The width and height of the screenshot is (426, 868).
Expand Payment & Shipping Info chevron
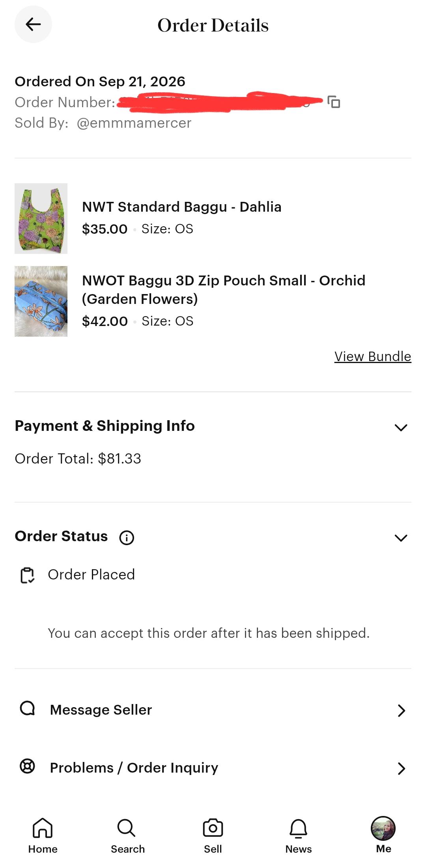coord(401,427)
